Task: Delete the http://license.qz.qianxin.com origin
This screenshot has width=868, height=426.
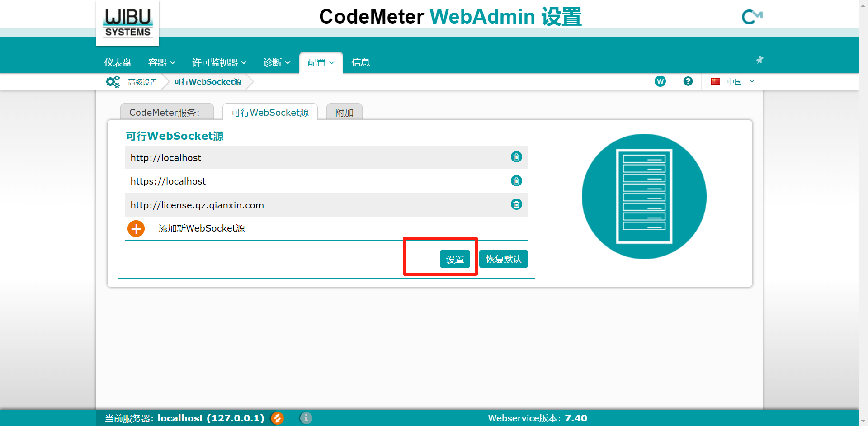Action: (516, 204)
